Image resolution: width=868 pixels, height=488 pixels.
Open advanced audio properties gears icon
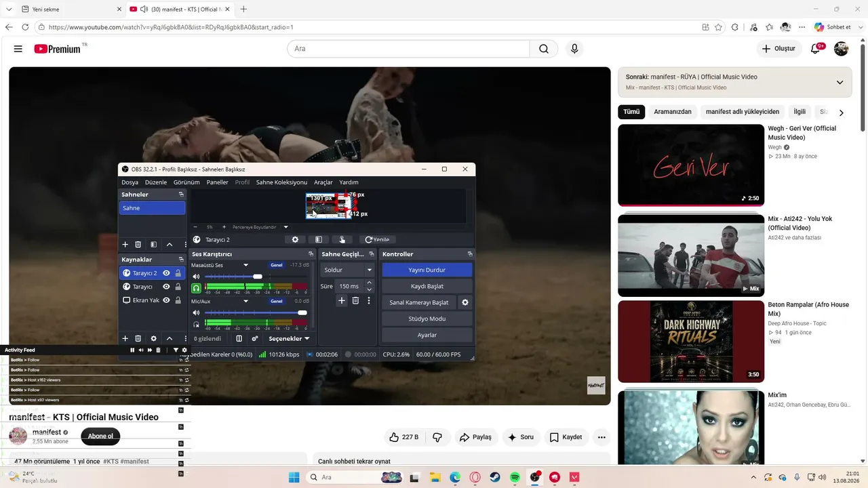pyautogui.click(x=255, y=338)
